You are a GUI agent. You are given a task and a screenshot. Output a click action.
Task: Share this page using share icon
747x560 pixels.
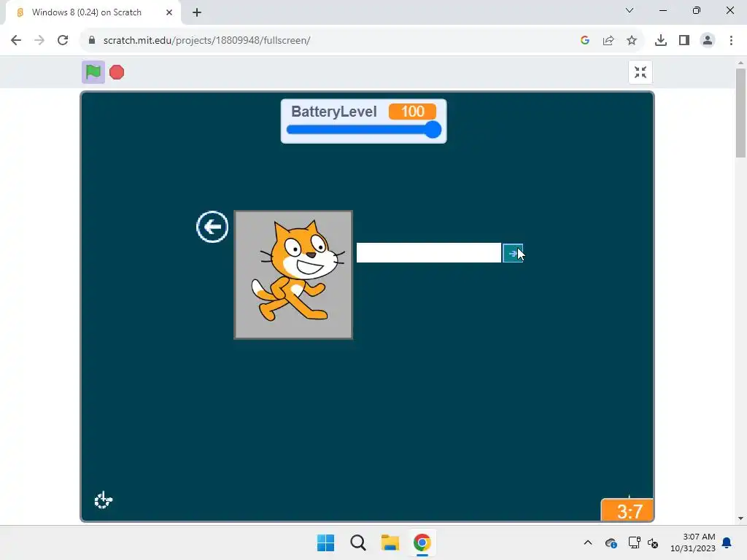click(608, 41)
